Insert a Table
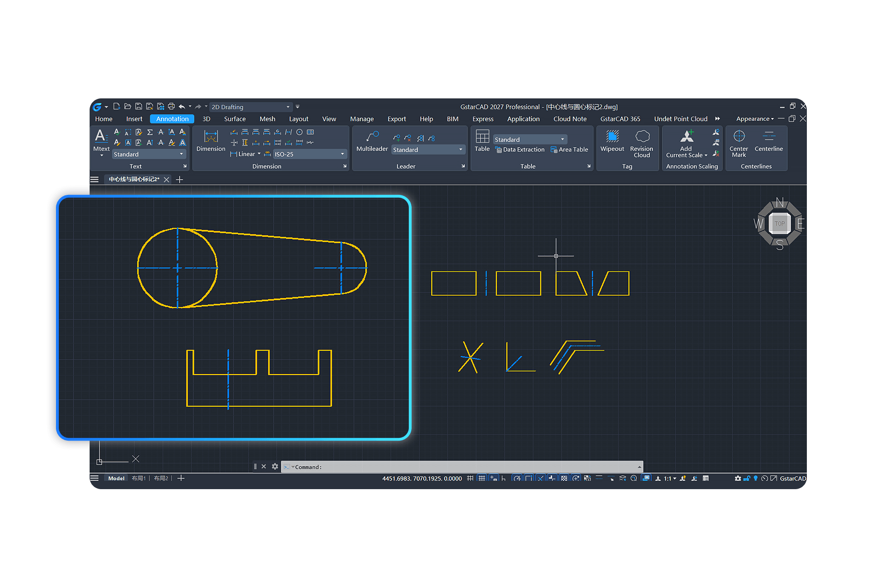896x588 pixels. pos(482,141)
